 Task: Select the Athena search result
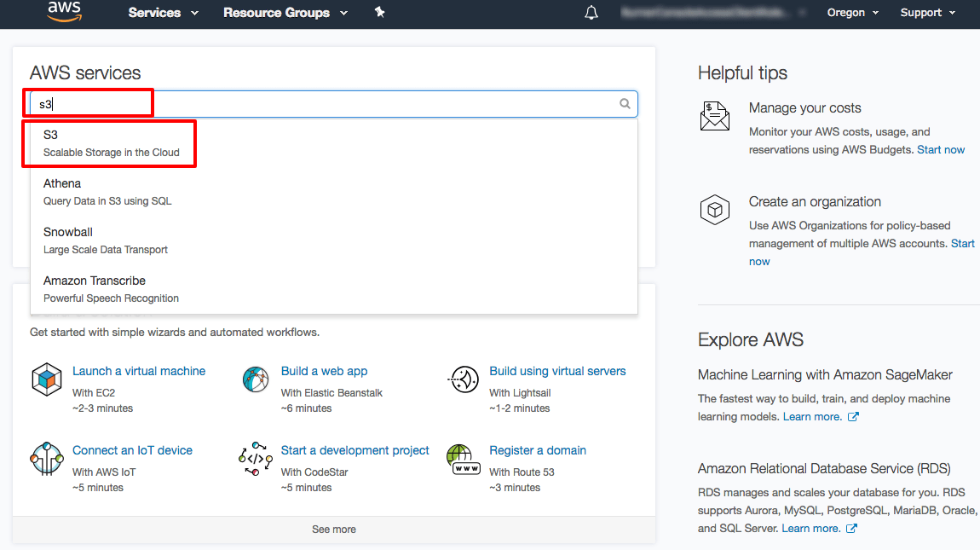coord(334,192)
